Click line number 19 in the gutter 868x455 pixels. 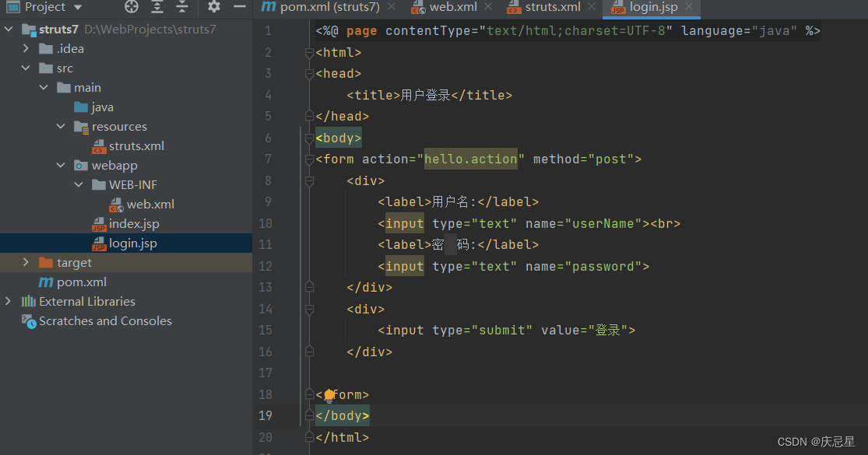point(265,415)
